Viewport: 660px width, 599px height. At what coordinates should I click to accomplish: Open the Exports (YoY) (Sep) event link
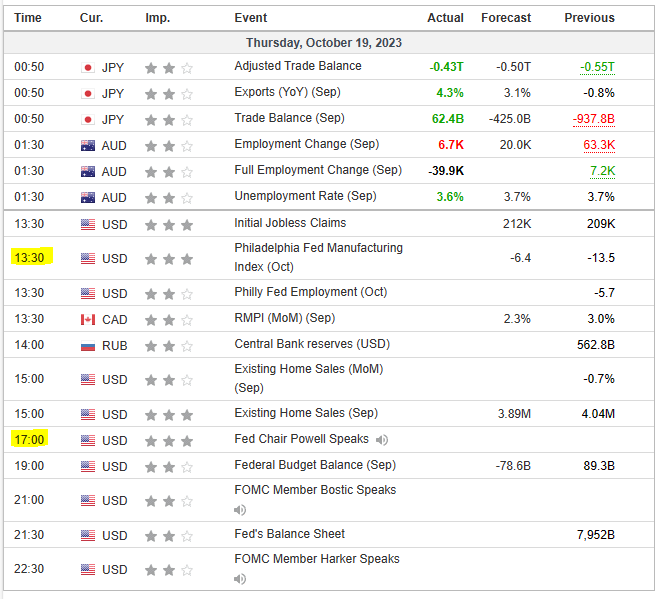(x=291, y=93)
